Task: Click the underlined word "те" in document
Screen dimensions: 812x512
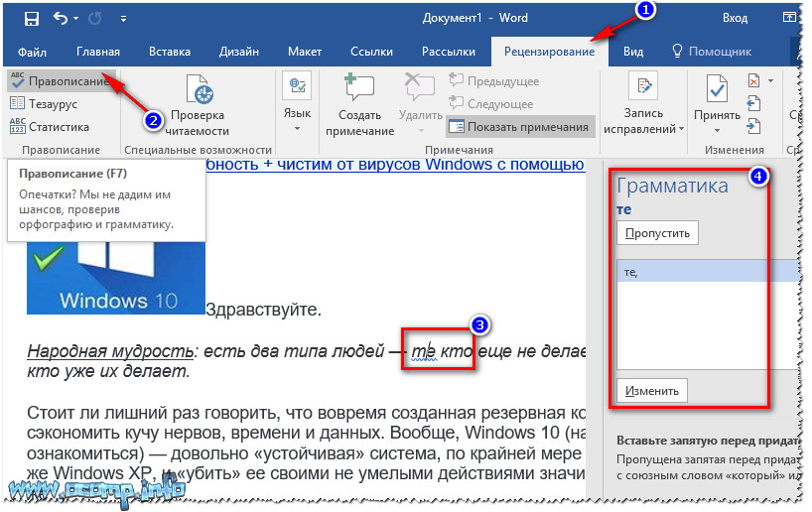Action: [423, 351]
